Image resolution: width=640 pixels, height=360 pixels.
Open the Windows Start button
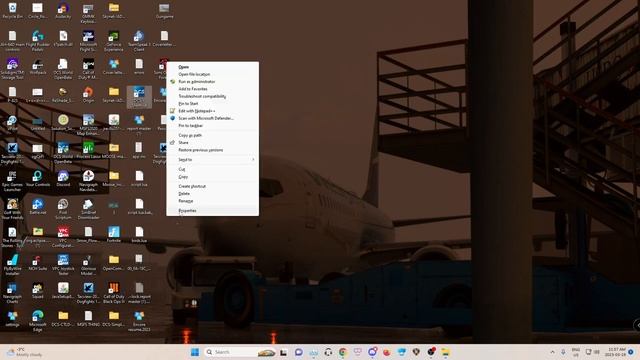click(x=195, y=352)
